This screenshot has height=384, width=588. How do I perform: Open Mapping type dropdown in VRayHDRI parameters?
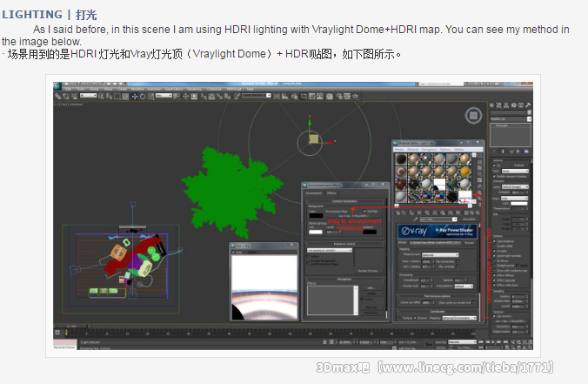440,255
